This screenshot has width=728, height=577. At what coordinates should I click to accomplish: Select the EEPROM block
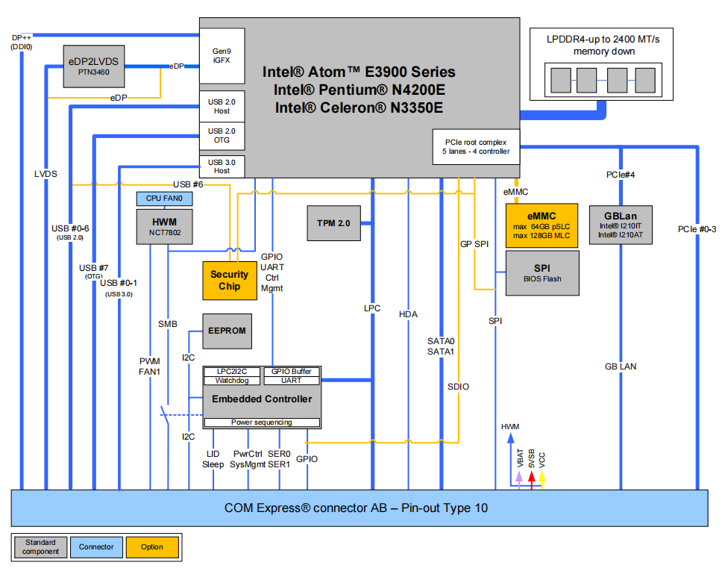click(x=227, y=331)
